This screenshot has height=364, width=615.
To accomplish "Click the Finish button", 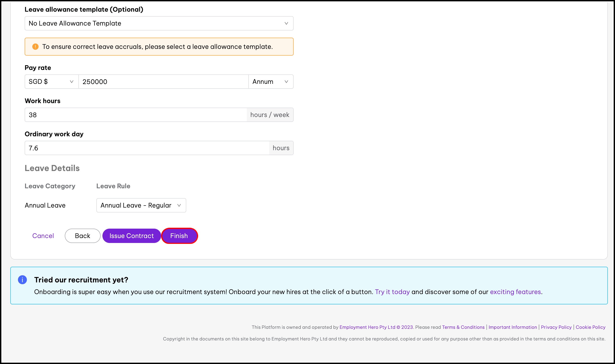I will click(179, 236).
